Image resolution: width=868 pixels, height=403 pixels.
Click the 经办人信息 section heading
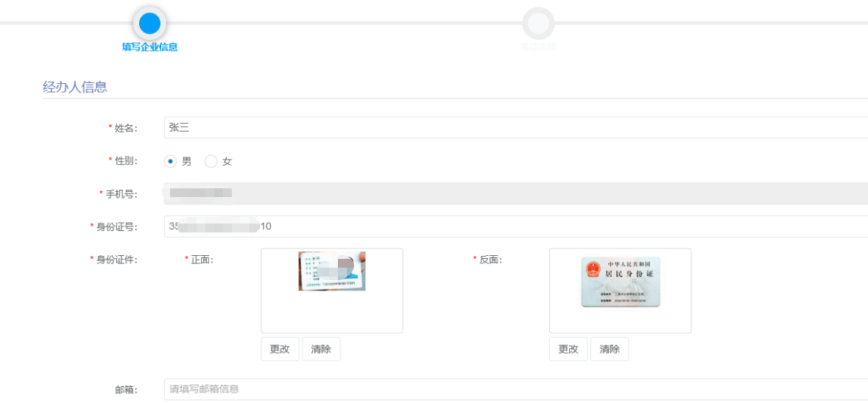(x=75, y=87)
